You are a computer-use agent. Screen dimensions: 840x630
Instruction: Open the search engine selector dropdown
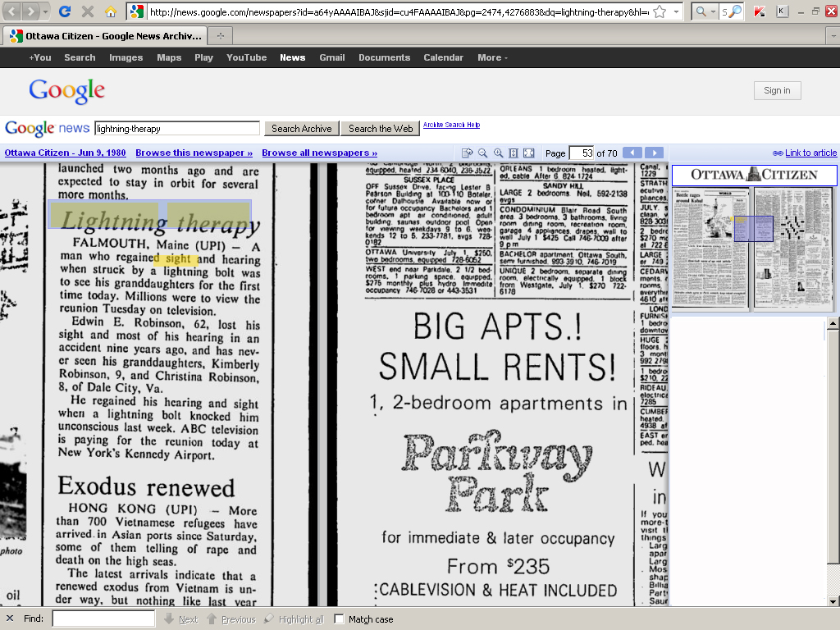coord(705,11)
